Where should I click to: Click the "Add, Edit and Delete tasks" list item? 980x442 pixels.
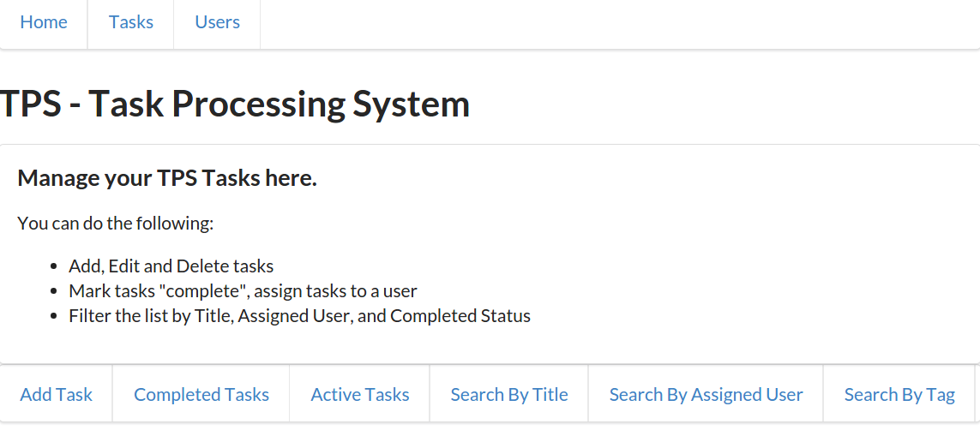[x=171, y=266]
